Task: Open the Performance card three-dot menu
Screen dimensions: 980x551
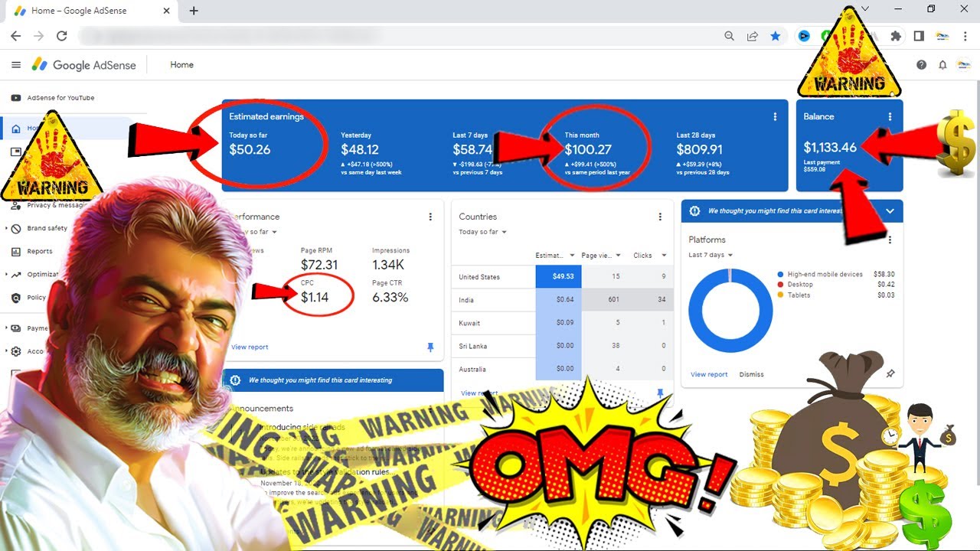Action: [430, 217]
